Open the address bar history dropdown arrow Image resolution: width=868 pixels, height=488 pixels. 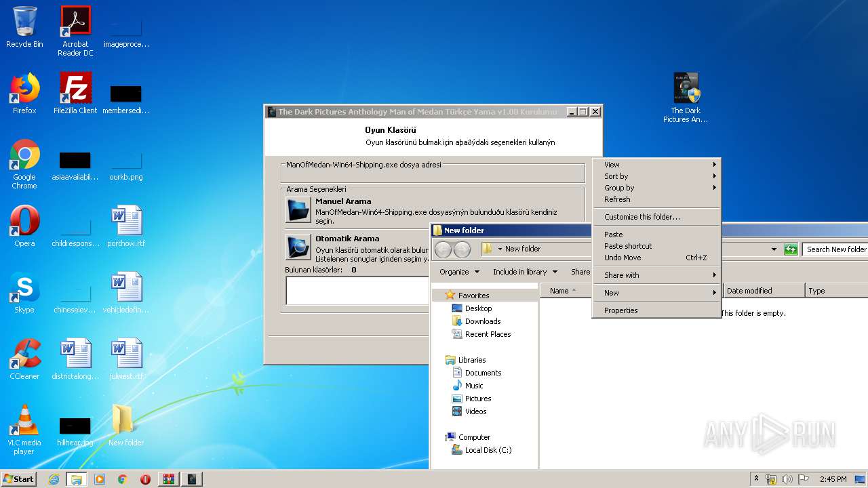click(x=774, y=249)
